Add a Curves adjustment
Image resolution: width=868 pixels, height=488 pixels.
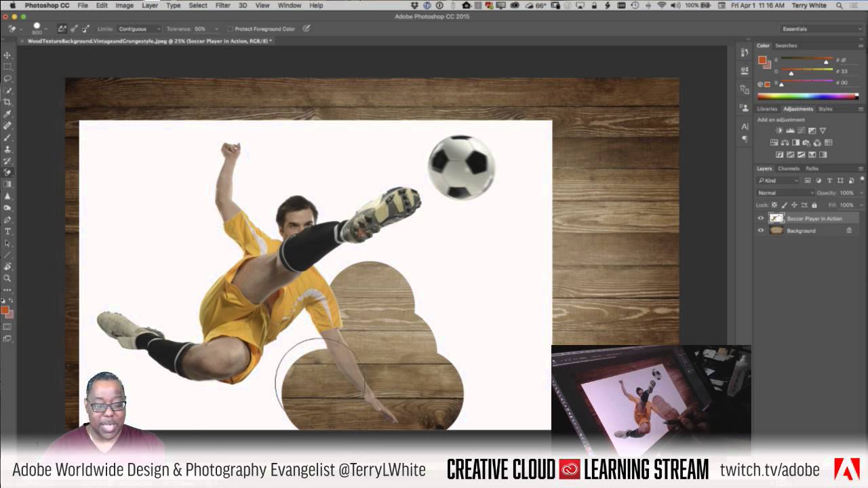click(x=801, y=130)
